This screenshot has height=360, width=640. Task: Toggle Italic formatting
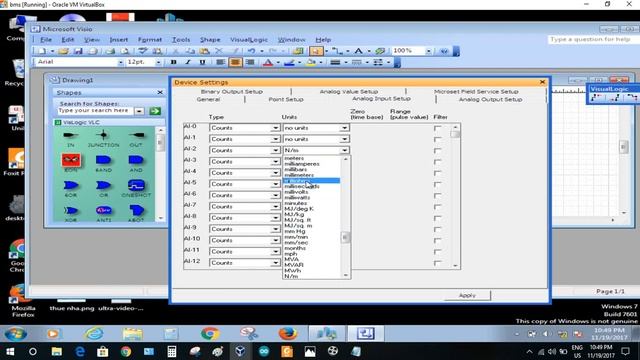(x=188, y=62)
